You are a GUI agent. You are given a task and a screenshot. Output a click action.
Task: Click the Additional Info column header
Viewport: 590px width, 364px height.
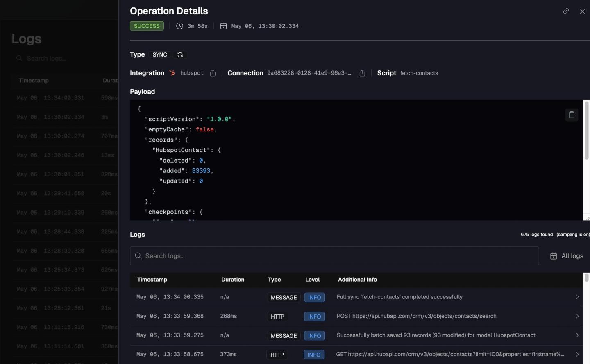click(357, 280)
